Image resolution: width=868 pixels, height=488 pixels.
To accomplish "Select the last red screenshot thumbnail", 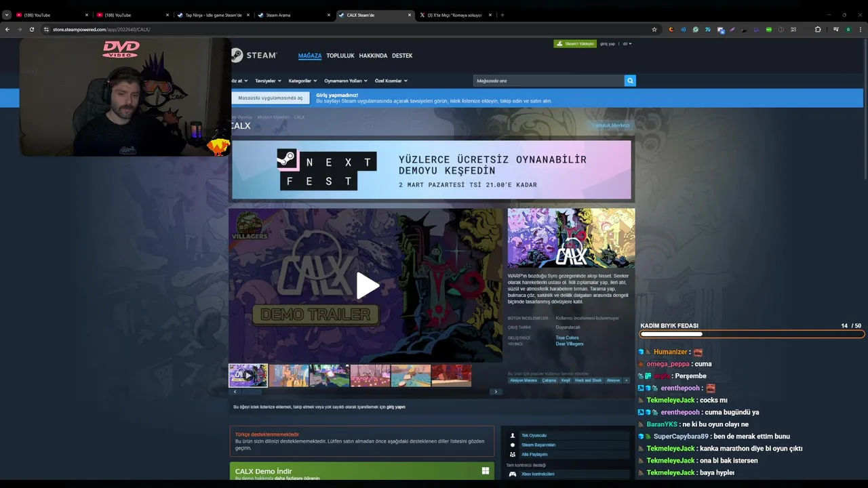I will (x=451, y=375).
